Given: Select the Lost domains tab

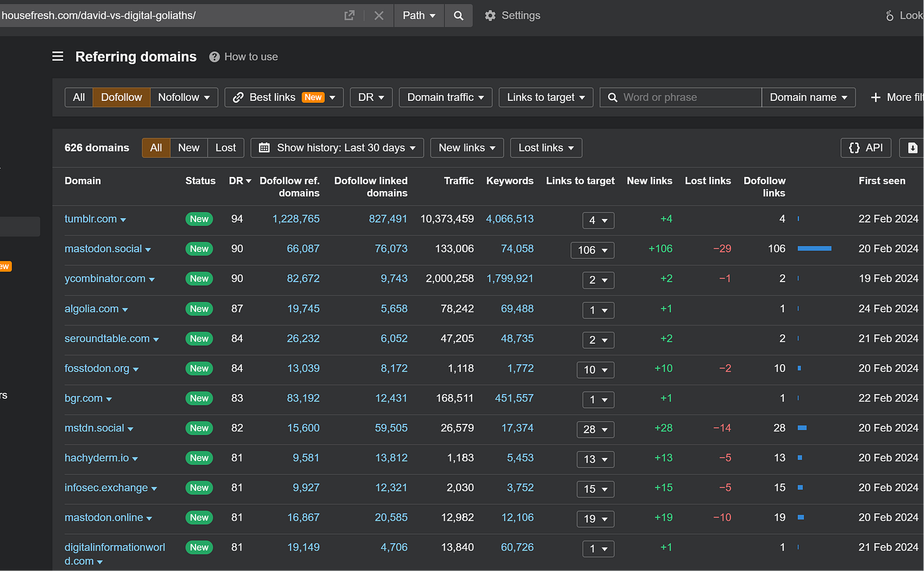Looking at the screenshot, I should (225, 148).
